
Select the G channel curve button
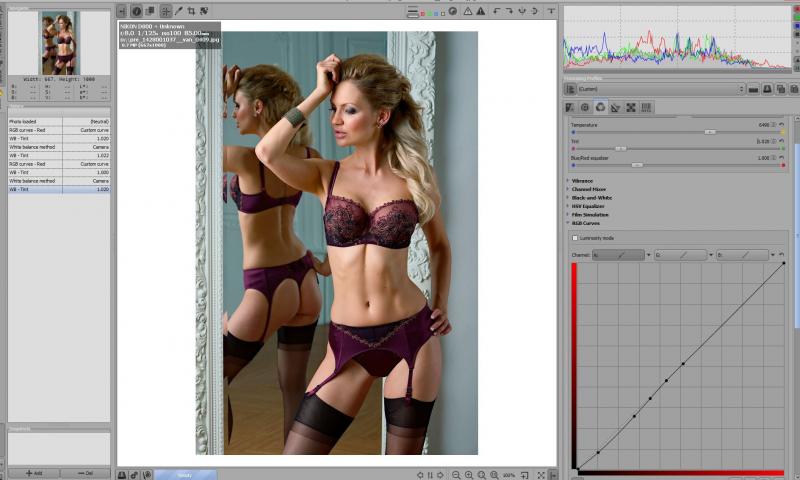(x=681, y=255)
